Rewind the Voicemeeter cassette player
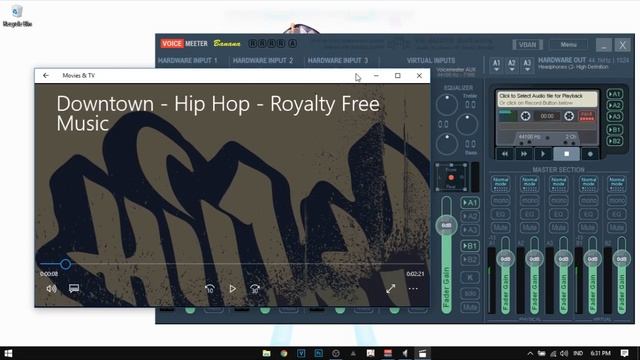This screenshot has height=360, width=640. point(505,154)
